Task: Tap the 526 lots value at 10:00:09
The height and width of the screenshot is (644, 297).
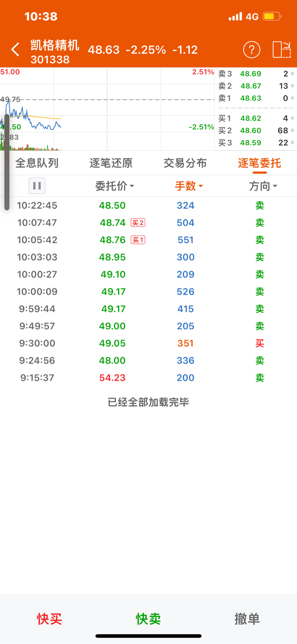Action: (x=186, y=292)
